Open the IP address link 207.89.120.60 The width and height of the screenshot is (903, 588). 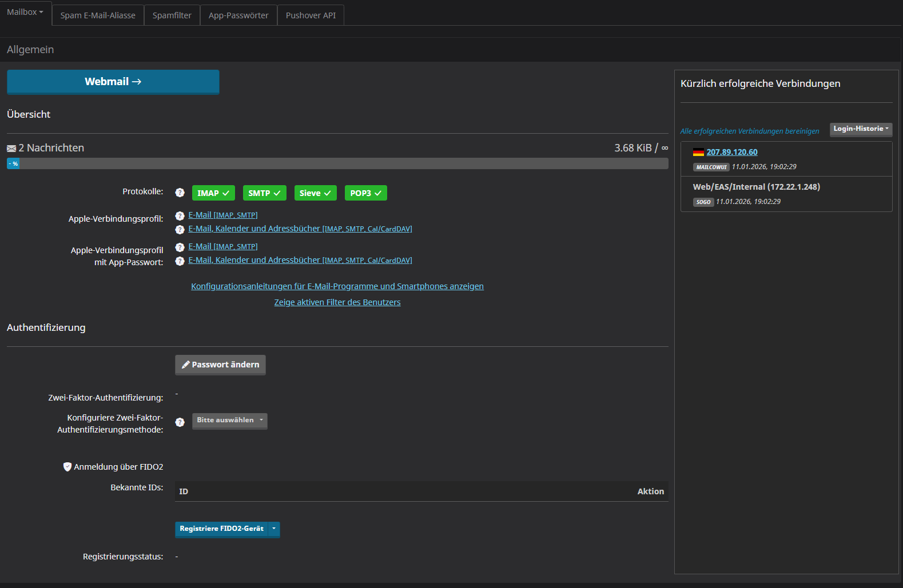click(731, 152)
